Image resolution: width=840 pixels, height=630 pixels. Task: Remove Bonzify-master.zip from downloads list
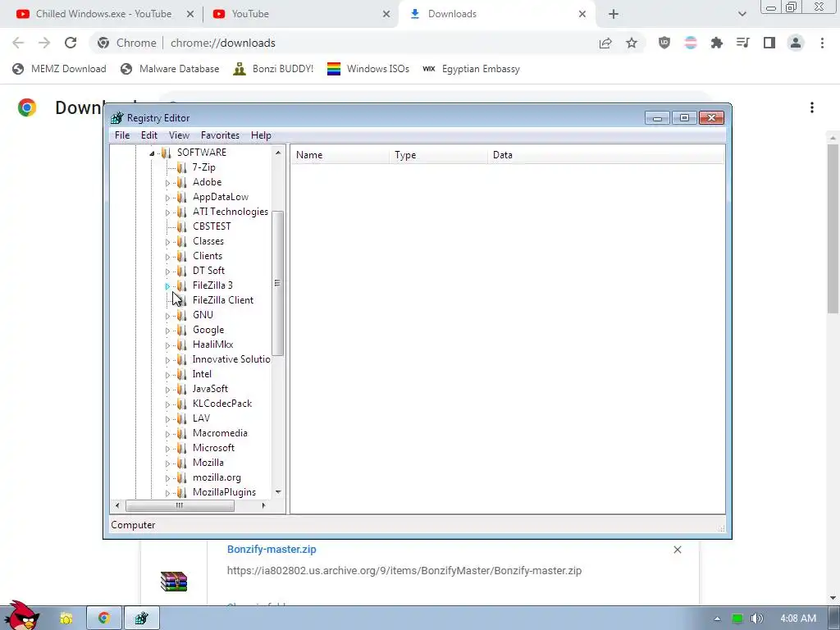tap(677, 550)
